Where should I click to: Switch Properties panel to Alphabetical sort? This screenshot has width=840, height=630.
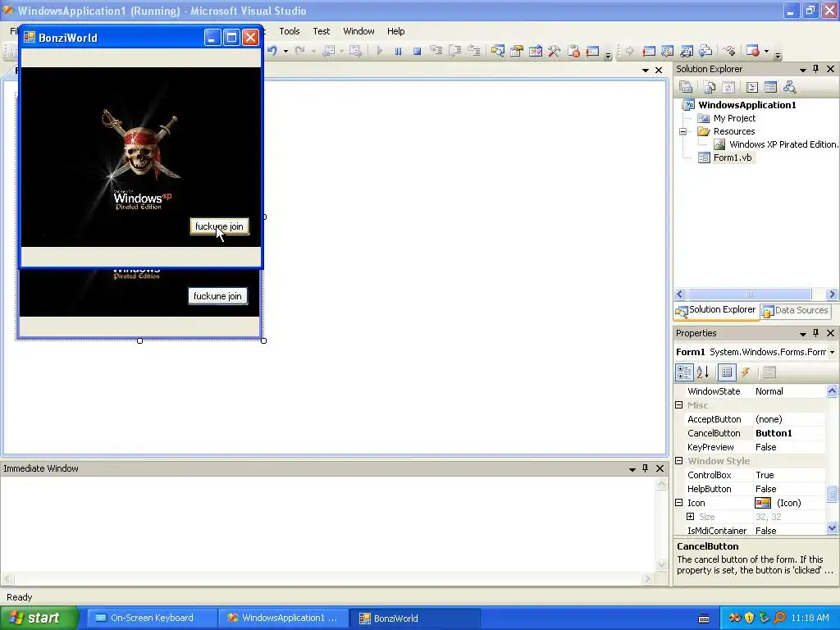click(x=703, y=372)
